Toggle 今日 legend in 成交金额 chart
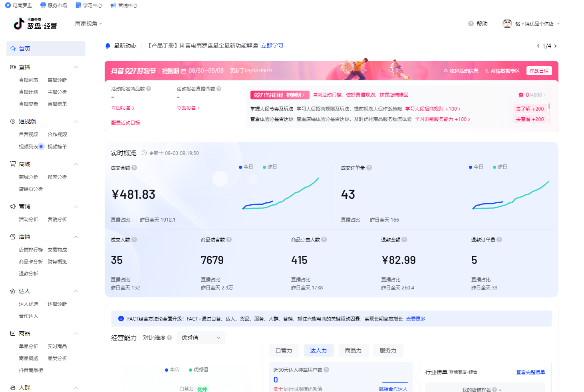Image resolution: width=584 pixels, height=392 pixels. (246, 167)
